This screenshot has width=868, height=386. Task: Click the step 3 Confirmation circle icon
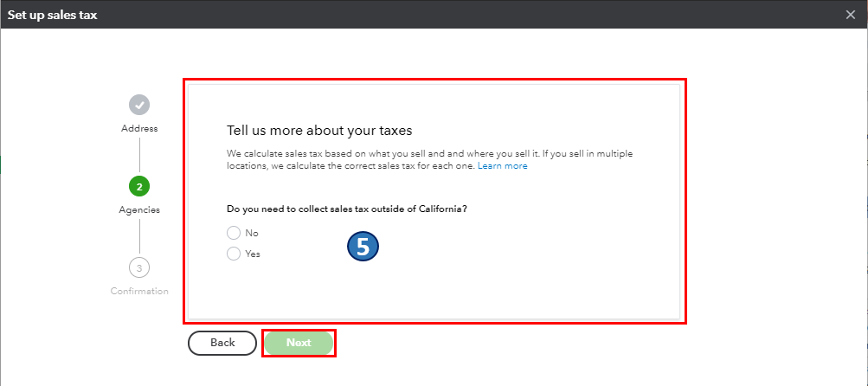point(139,267)
